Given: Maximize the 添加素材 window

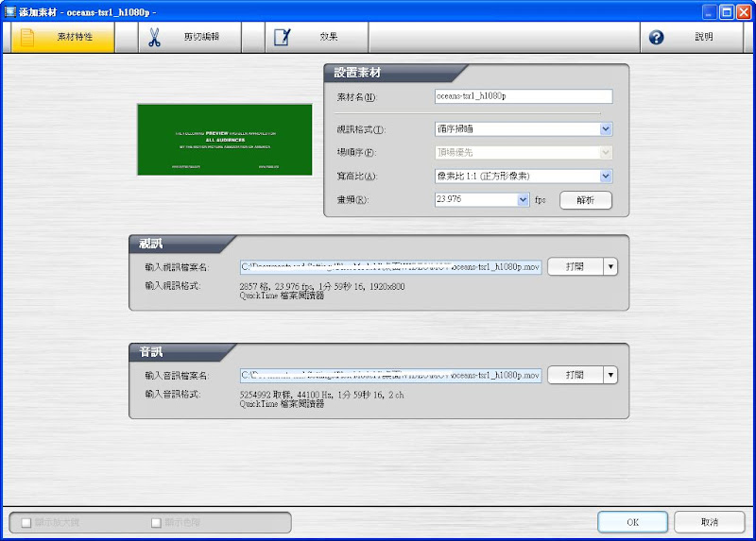Looking at the screenshot, I should click(x=727, y=12).
